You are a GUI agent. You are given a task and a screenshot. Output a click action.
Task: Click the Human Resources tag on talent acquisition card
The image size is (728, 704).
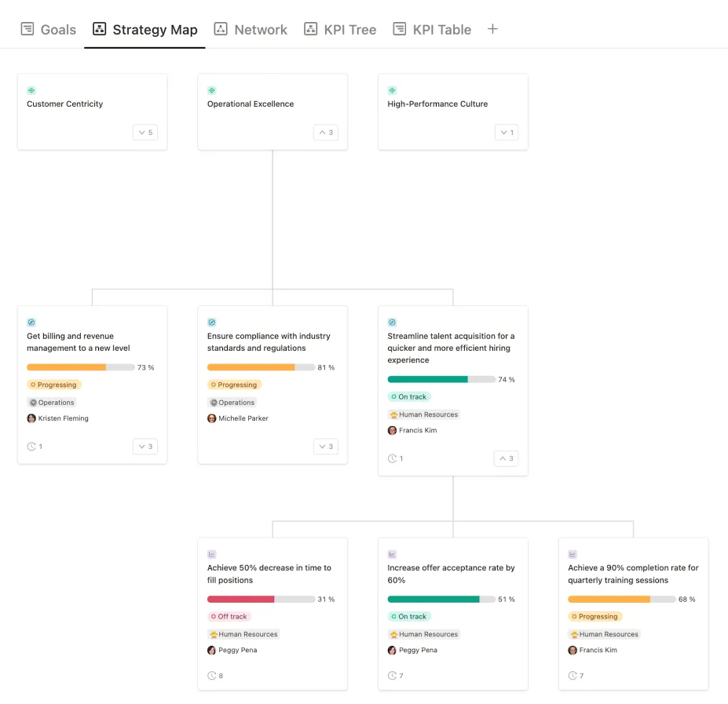coord(424,414)
